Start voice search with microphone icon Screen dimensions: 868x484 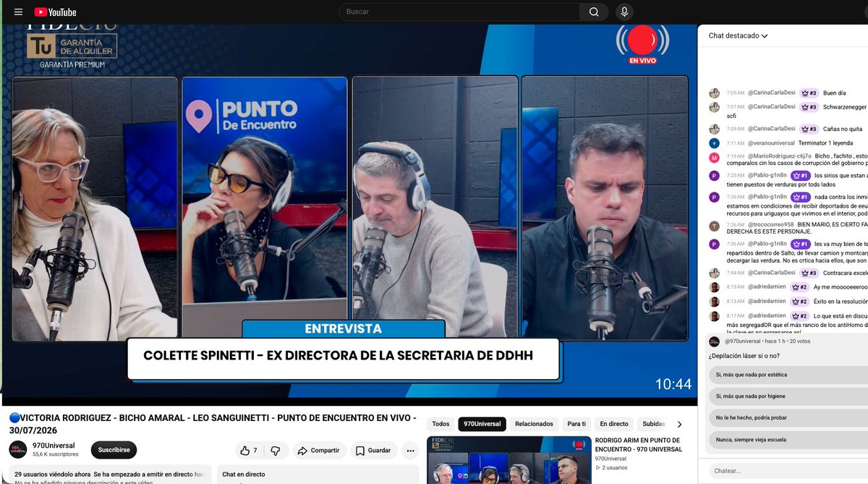[624, 12]
